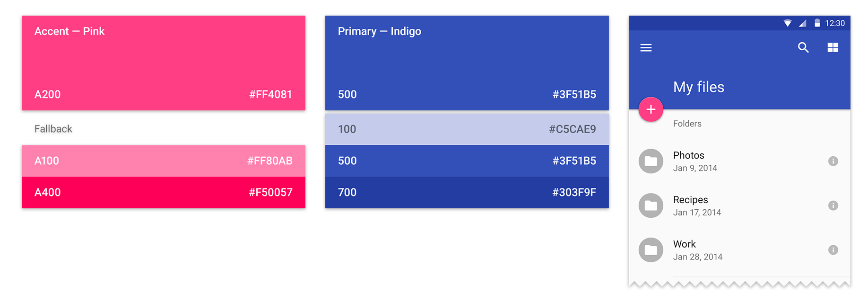The height and width of the screenshot is (303, 868).
Task: Switch to grid view icon
Action: (833, 48)
